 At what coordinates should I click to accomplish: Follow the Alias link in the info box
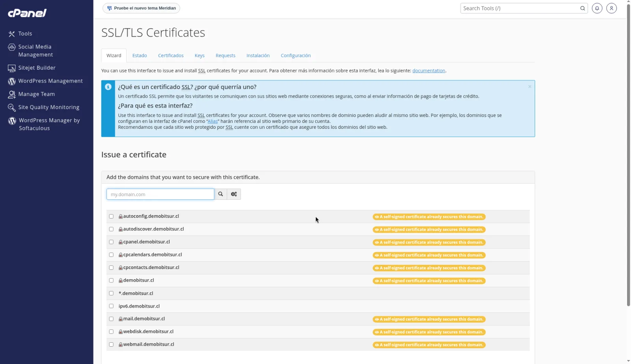click(x=213, y=121)
